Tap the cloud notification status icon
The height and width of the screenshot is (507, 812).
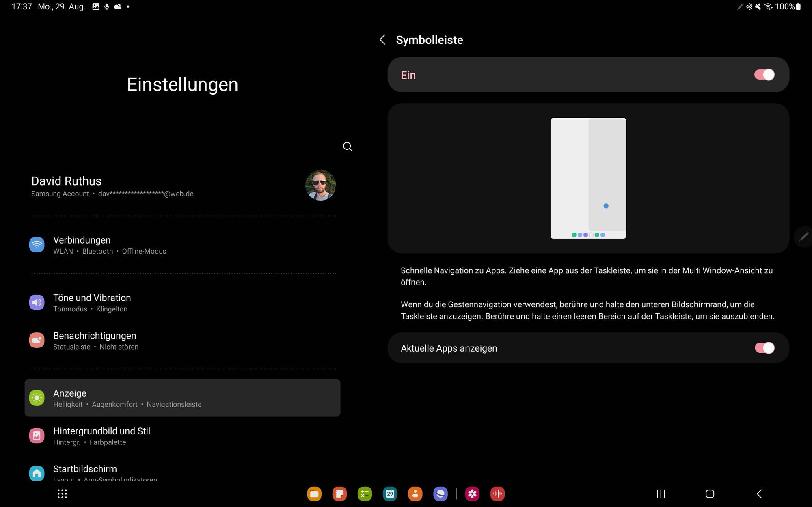[x=118, y=6]
